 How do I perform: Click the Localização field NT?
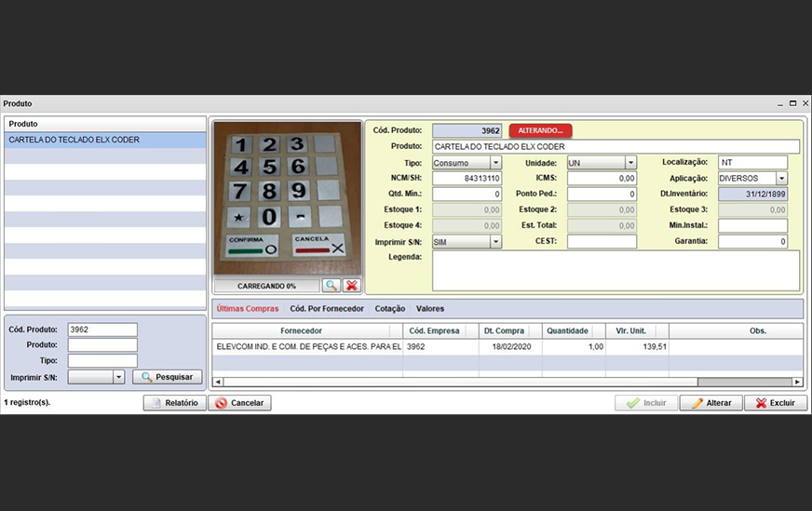pyautogui.click(x=753, y=163)
